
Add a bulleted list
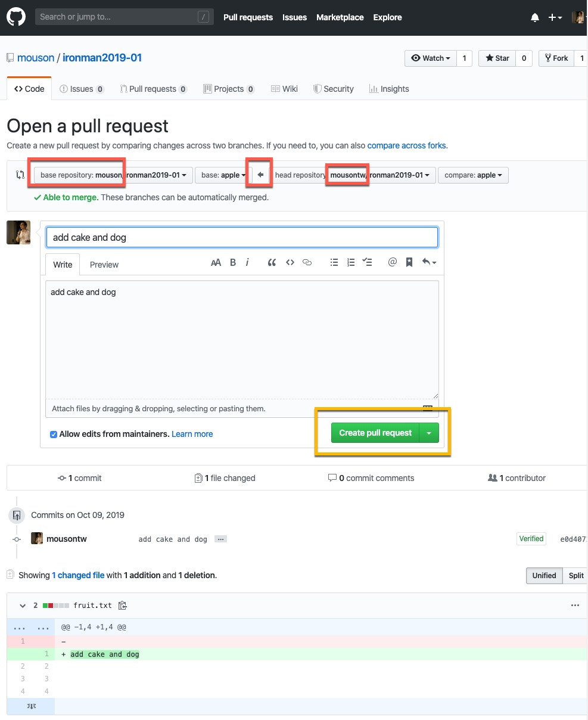click(x=334, y=262)
